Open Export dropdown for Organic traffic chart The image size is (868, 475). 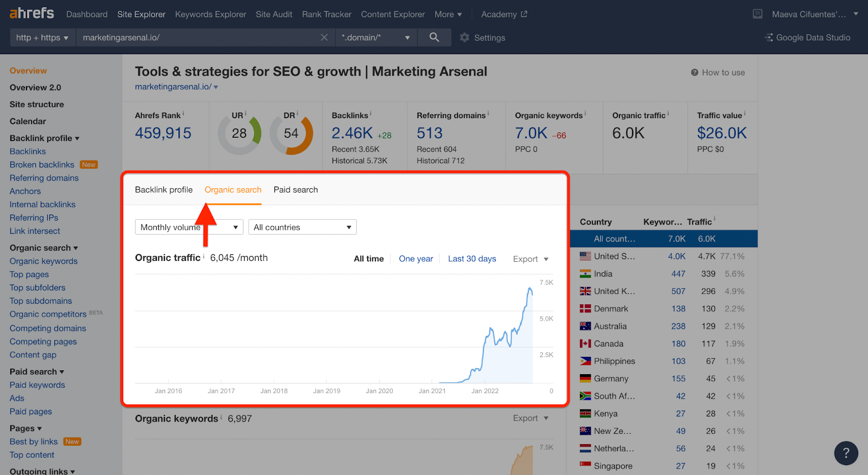click(531, 259)
